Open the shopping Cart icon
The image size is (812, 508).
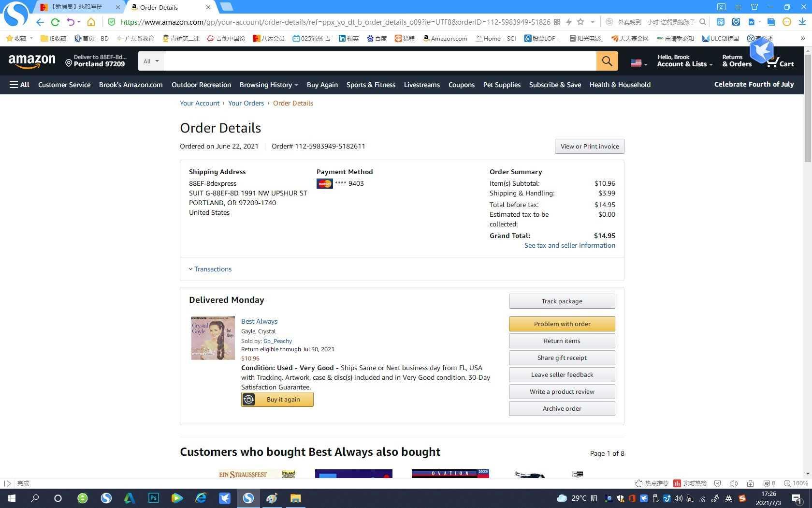780,61
